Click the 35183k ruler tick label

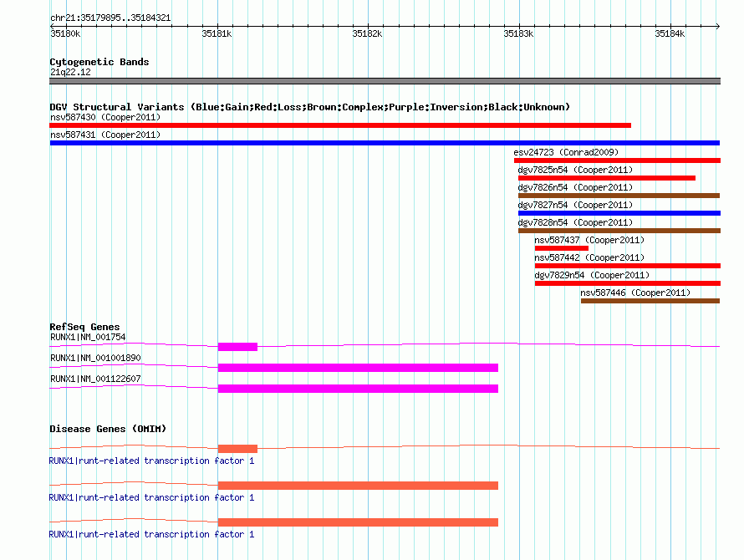[x=518, y=33]
